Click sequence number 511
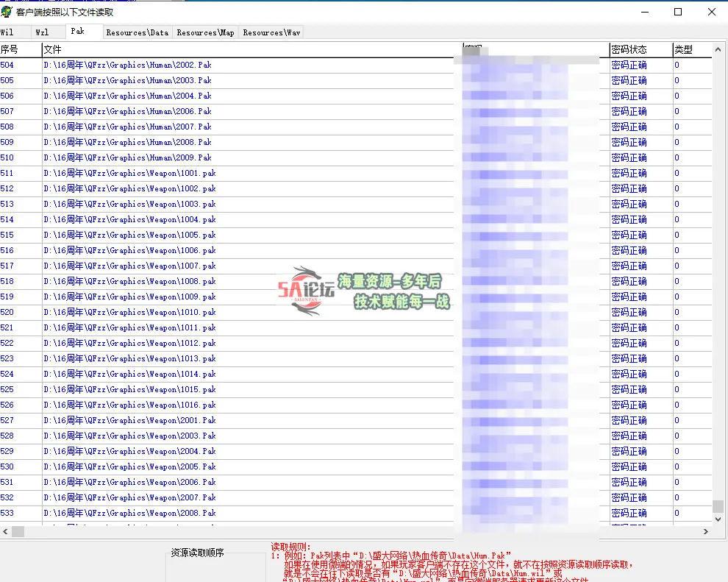The height and width of the screenshot is (582, 728). pyautogui.click(x=7, y=173)
